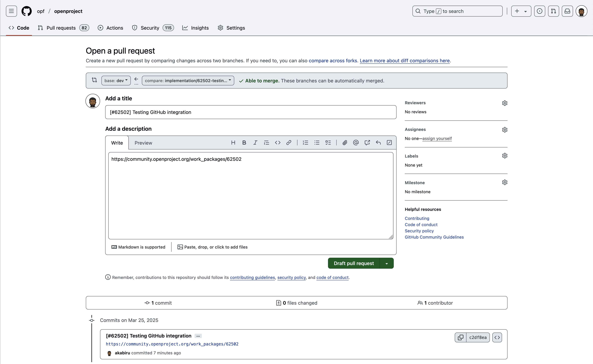Screen dimensions: 593x364
Task: Insert a heading into the description
Action: [x=233, y=143]
